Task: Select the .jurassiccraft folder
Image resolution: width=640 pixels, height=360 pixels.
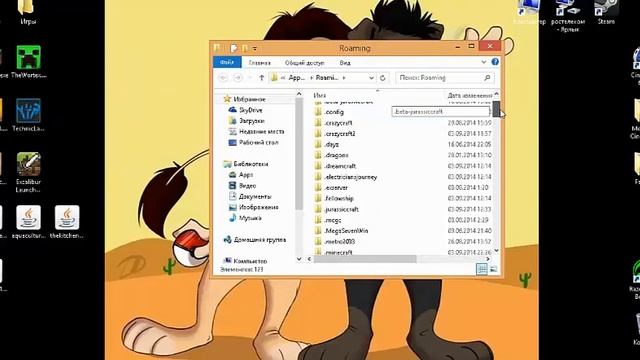Action: [341, 209]
